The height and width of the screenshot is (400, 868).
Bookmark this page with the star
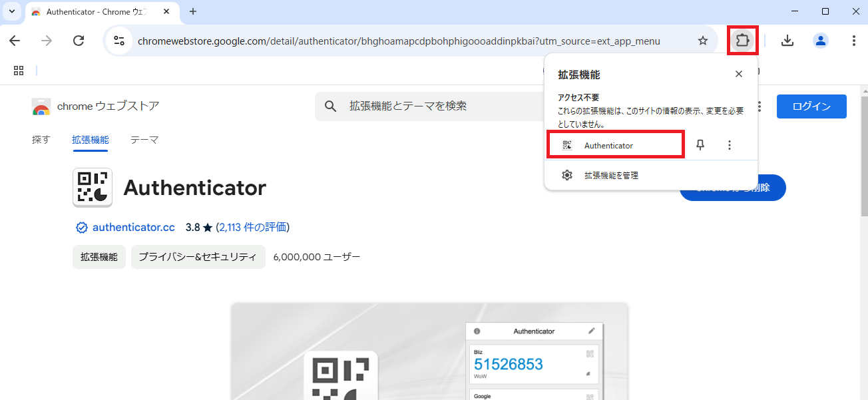tap(703, 41)
